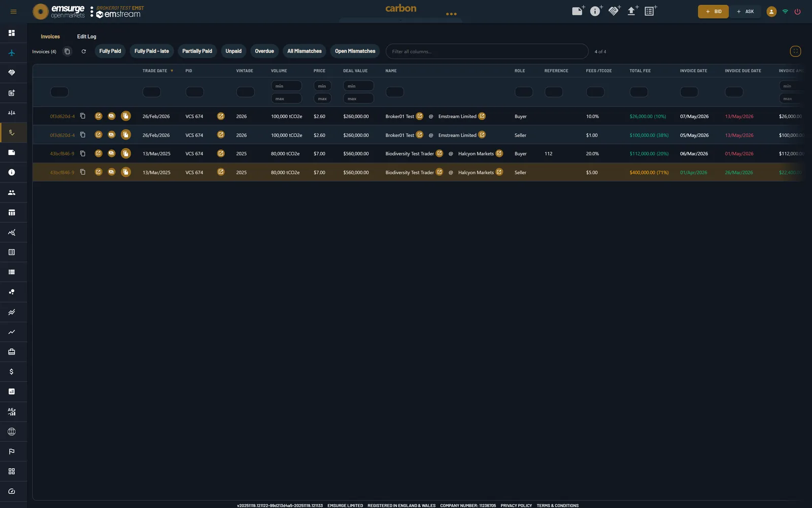This screenshot has height=508, width=812.
Task: Click the Filter all columns input
Action: [487, 51]
